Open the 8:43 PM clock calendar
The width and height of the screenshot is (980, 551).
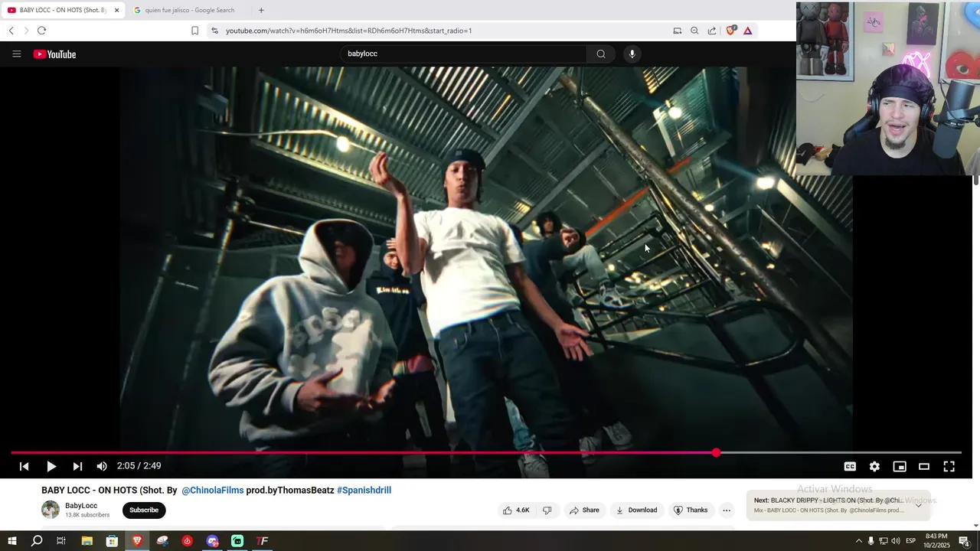[x=936, y=541]
